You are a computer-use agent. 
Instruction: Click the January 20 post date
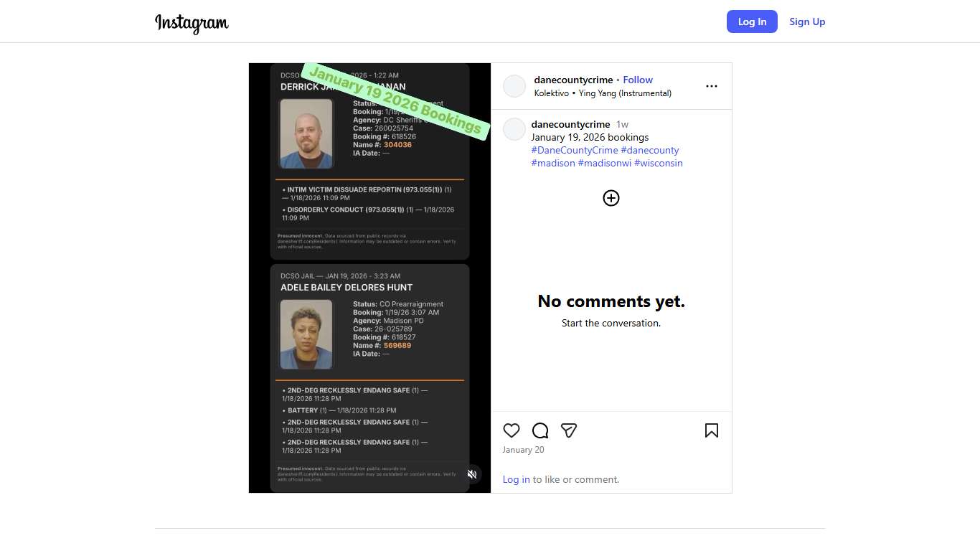(x=523, y=450)
